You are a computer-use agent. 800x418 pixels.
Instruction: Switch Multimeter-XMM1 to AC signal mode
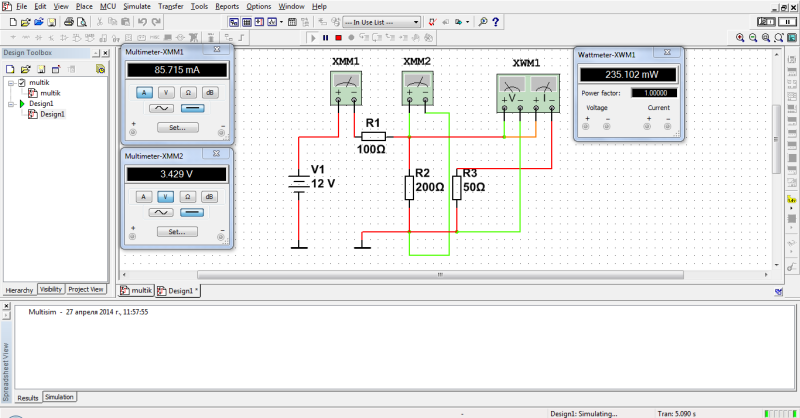click(x=161, y=108)
